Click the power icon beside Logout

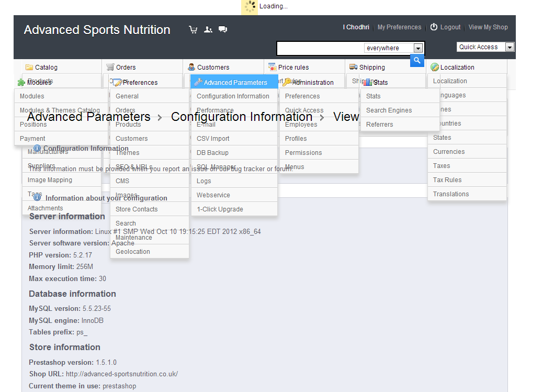point(434,27)
